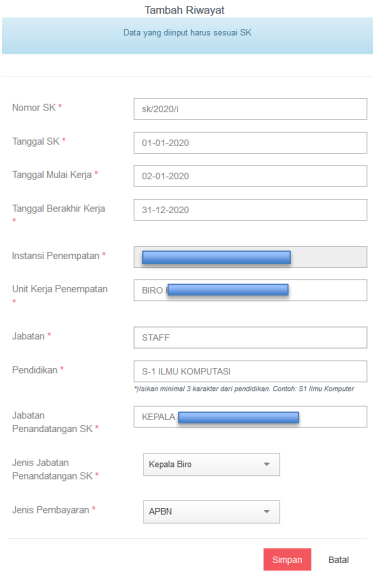375x576 pixels.
Task: Click the Tambah Riwayat title
Action: (184, 10)
